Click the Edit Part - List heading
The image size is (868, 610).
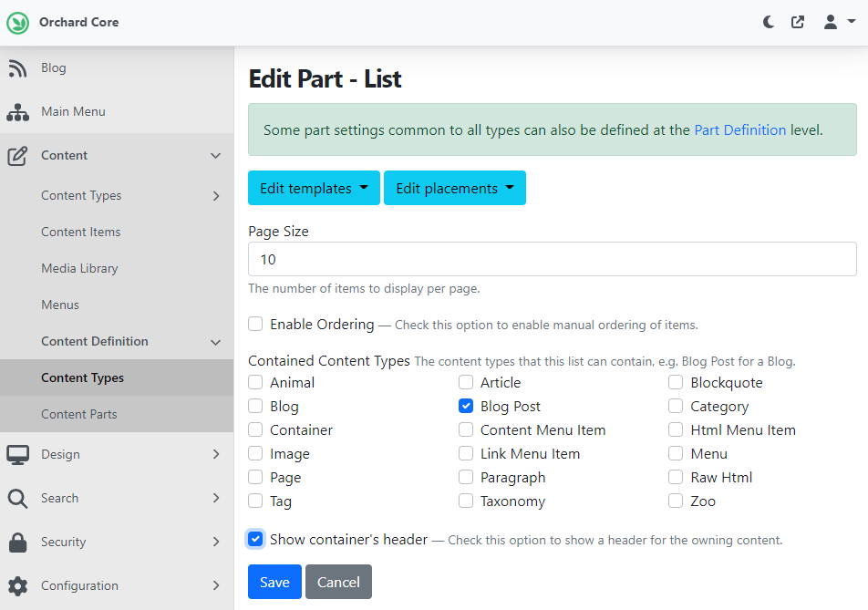click(x=325, y=78)
